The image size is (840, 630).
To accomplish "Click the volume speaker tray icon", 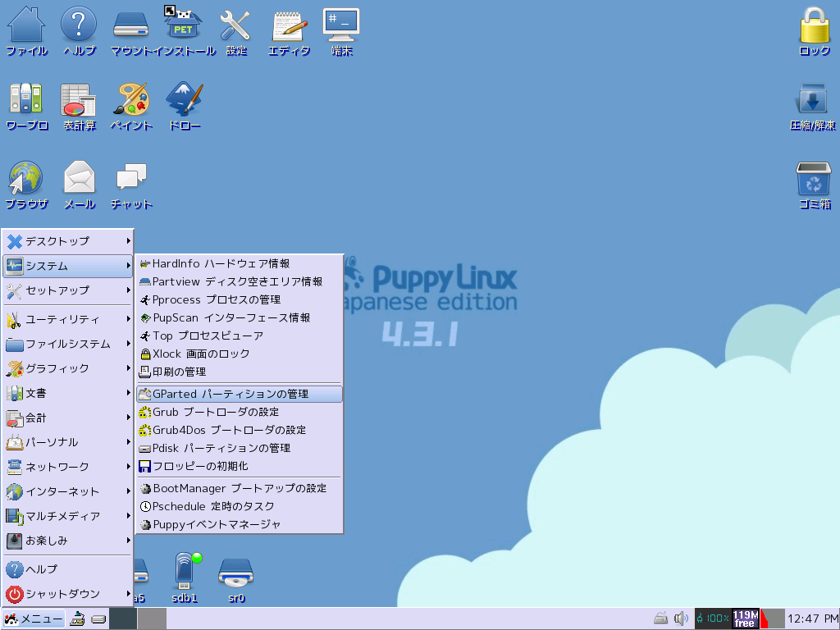I will click(681, 619).
